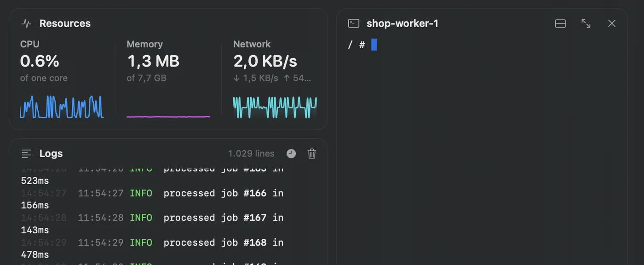The image size is (644, 265).
Task: Click the Network label
Action: [x=252, y=44]
